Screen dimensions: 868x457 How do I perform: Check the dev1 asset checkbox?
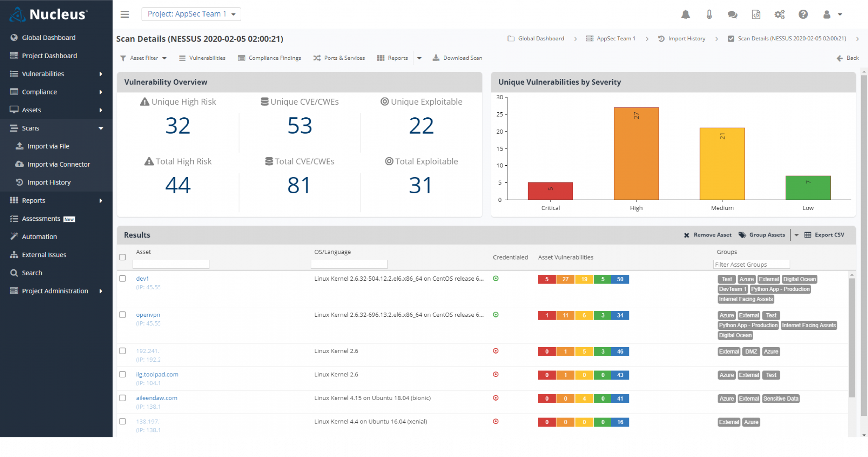click(122, 279)
